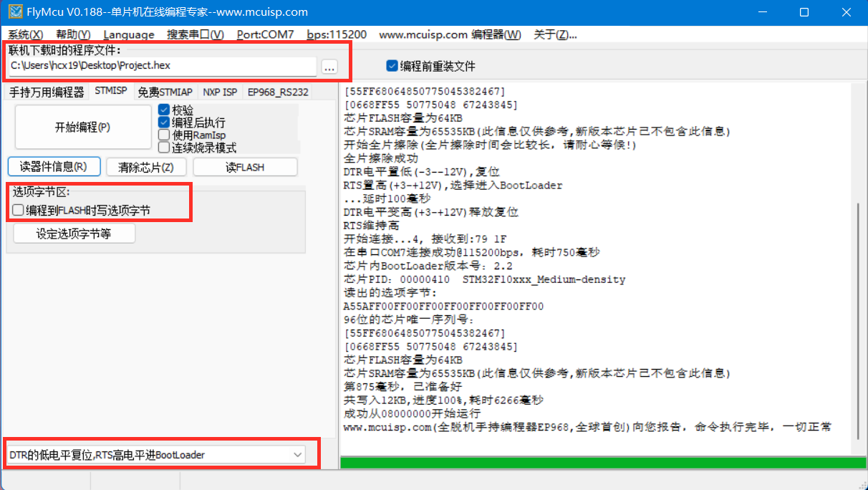Screen dimensions: 868x490
Task: Click the browse file ellipsis button
Action: (329, 67)
